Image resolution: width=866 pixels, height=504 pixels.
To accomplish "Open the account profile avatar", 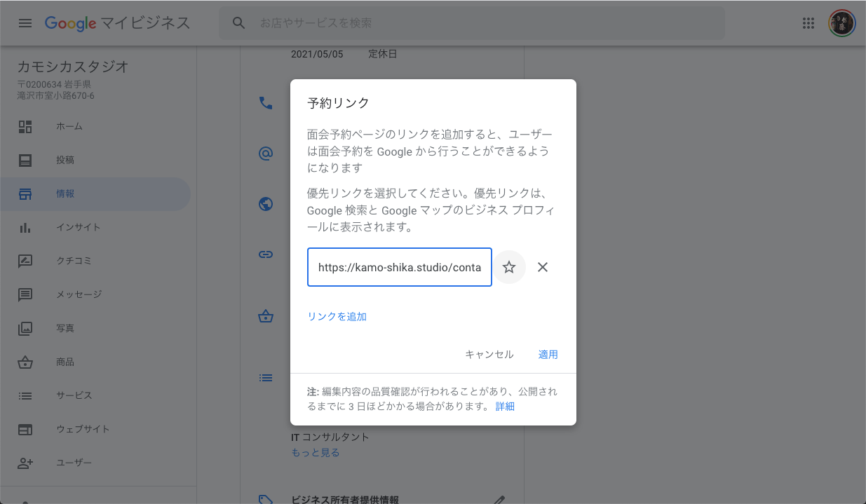I will pyautogui.click(x=841, y=23).
